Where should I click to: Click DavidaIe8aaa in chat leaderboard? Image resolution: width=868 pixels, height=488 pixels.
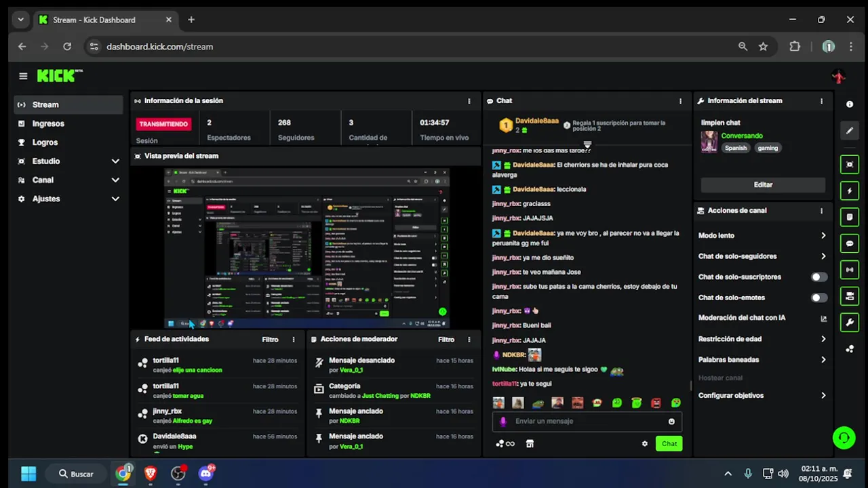[x=536, y=121]
